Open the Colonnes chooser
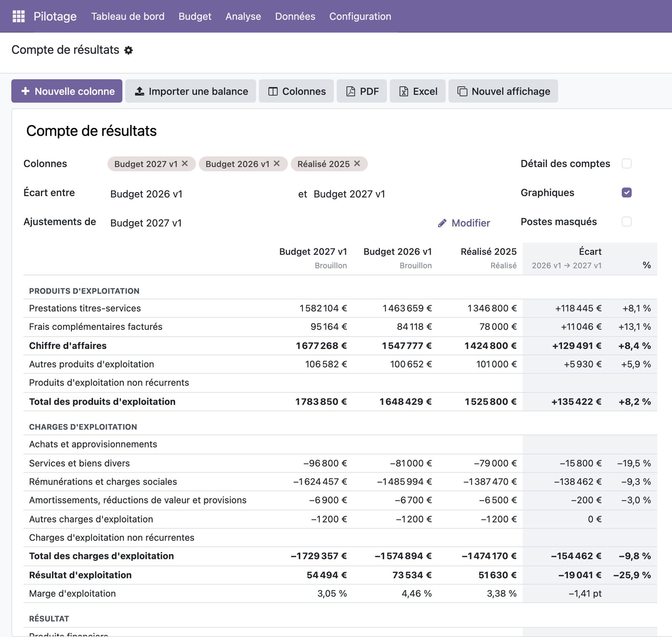This screenshot has height=637, width=672. (297, 91)
